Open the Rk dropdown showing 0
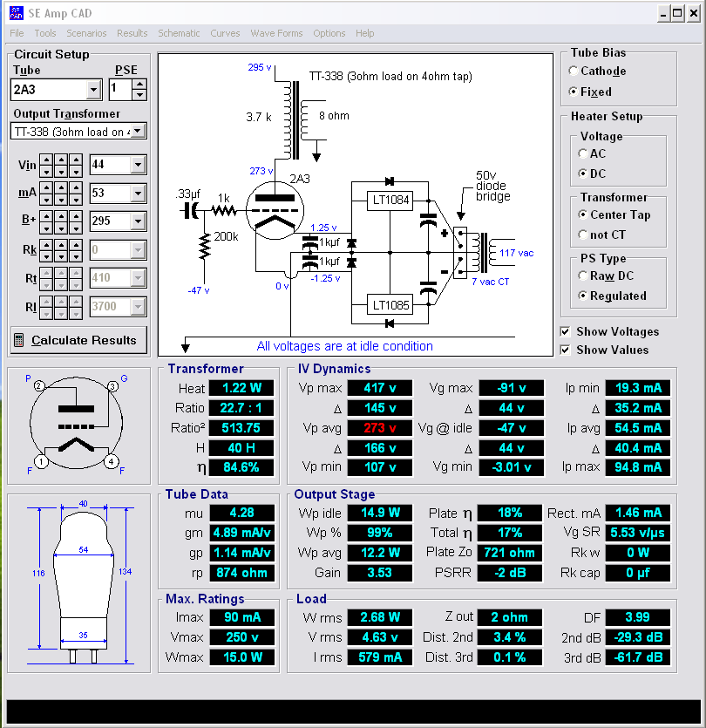This screenshot has height=728, width=706. point(138,250)
